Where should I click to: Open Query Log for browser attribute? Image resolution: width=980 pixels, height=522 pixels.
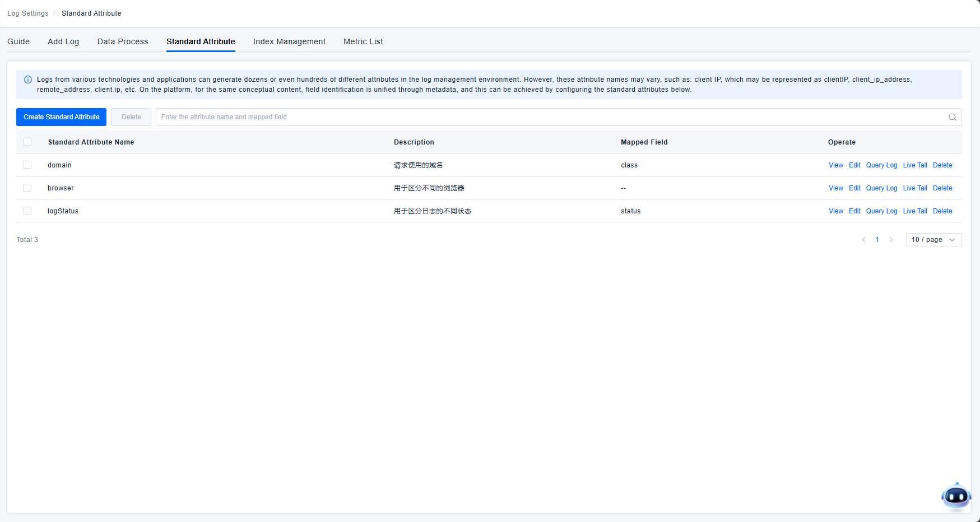tap(881, 188)
